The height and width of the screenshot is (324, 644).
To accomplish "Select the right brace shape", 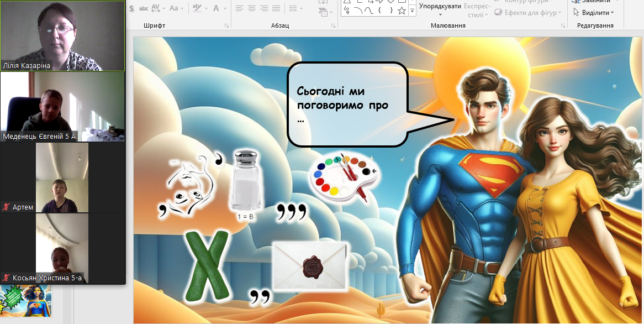I will click(391, 11).
